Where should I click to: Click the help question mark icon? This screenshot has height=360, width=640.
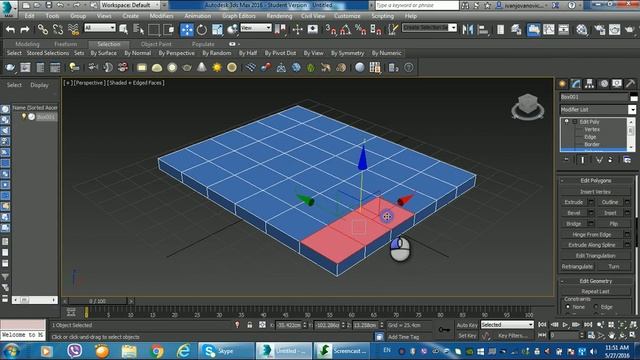[x=409, y=68]
